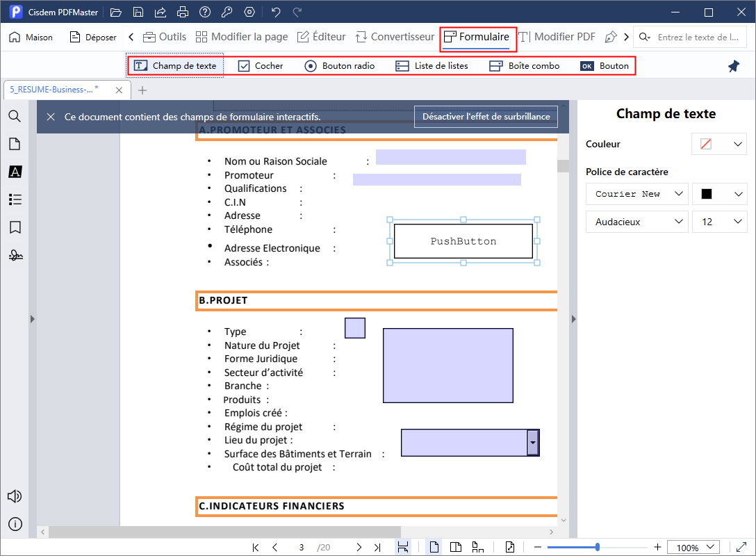The height and width of the screenshot is (556, 756).
Task: Select the Champ de texte tool
Action: point(175,66)
